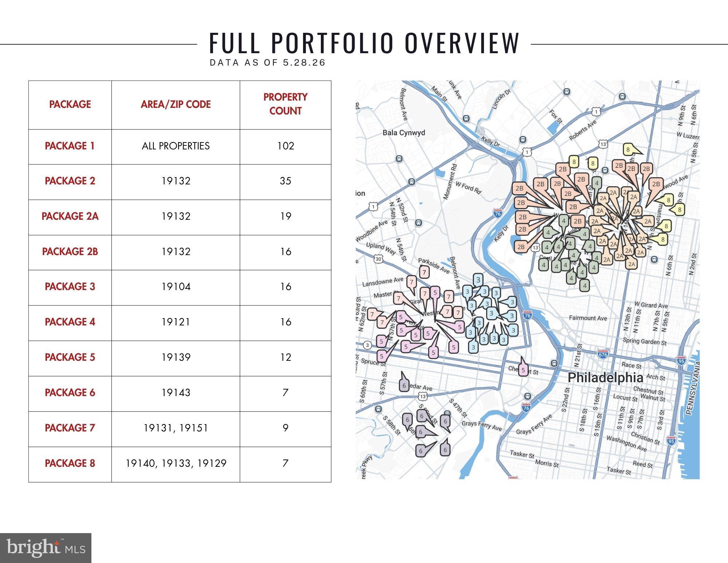Select the PACKAGE 8 row label
Screen dimensions: 728x563
tap(70, 463)
